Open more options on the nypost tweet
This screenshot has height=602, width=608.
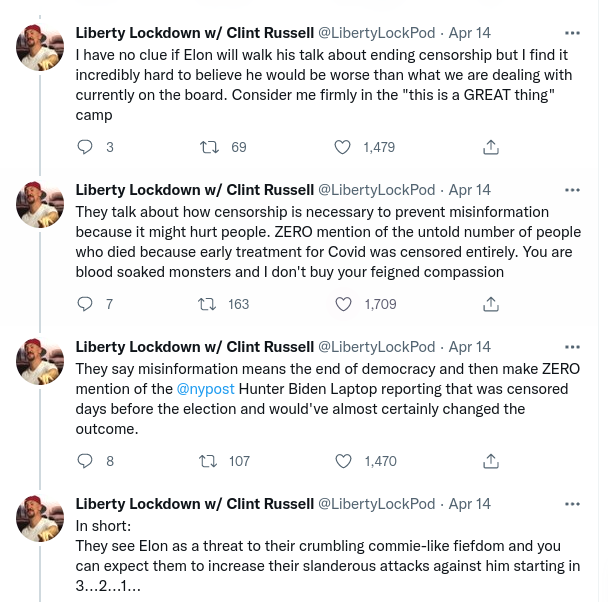coord(572,347)
